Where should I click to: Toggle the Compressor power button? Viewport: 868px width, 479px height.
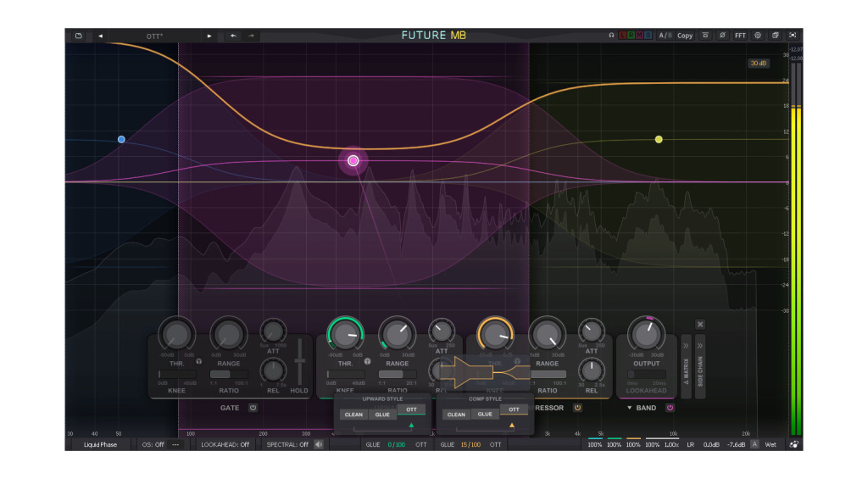[577, 408]
